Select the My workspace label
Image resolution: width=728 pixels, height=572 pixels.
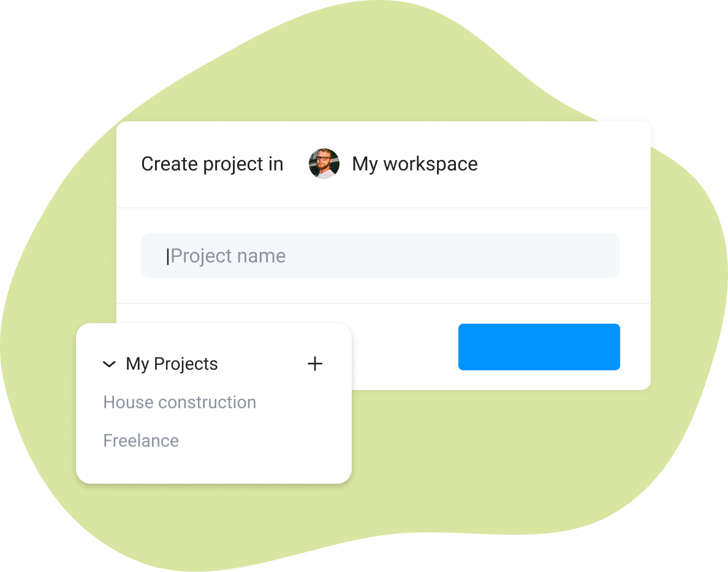click(x=414, y=164)
